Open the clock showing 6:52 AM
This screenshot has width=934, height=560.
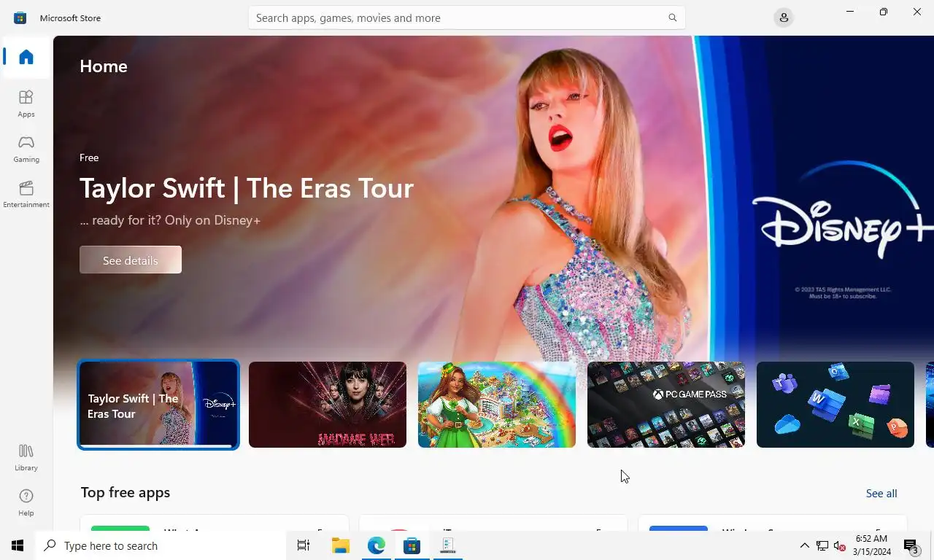click(x=872, y=545)
